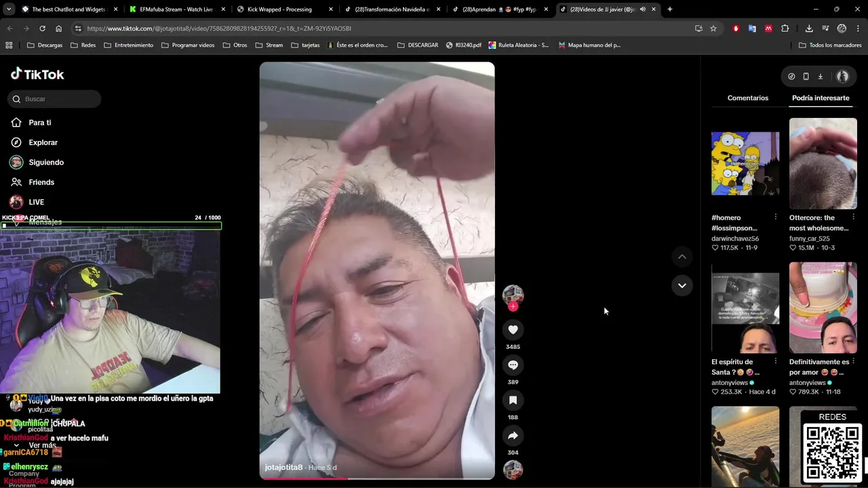Click the download app icon in top pill

(x=820, y=77)
